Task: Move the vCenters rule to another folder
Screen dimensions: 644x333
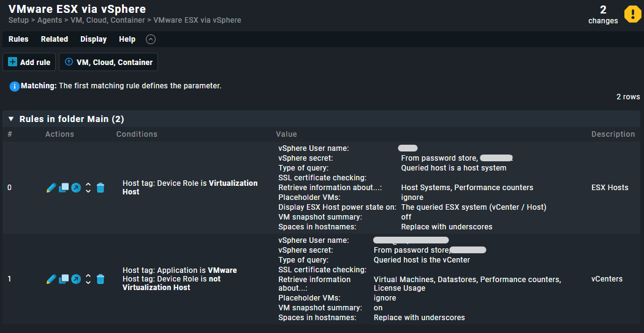Action: [x=76, y=279]
